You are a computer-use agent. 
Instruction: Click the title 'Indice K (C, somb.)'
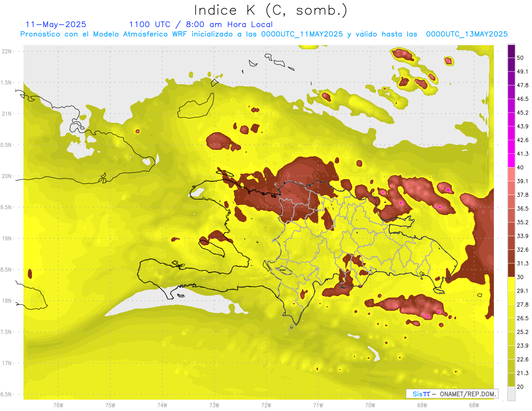tap(271, 11)
